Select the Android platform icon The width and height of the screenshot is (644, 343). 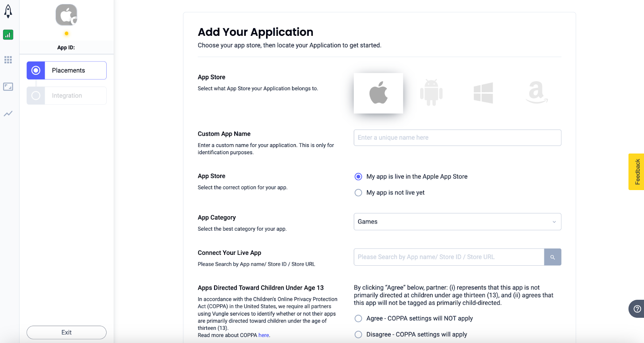(x=431, y=93)
